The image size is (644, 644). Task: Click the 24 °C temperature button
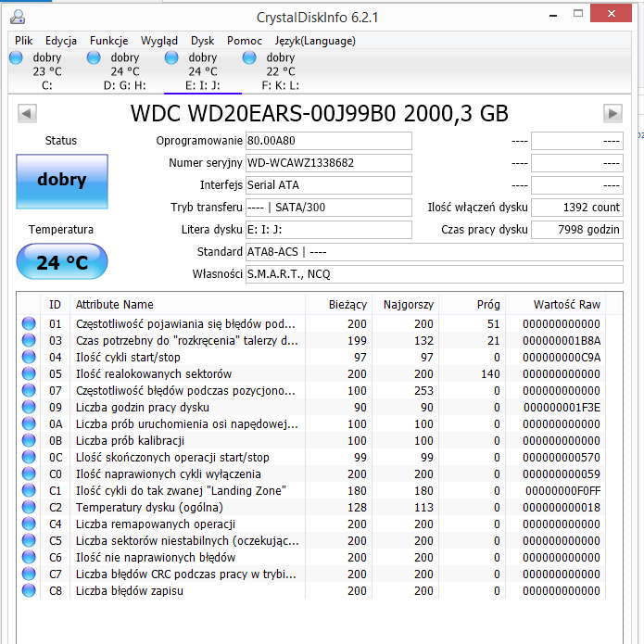pyautogui.click(x=62, y=261)
